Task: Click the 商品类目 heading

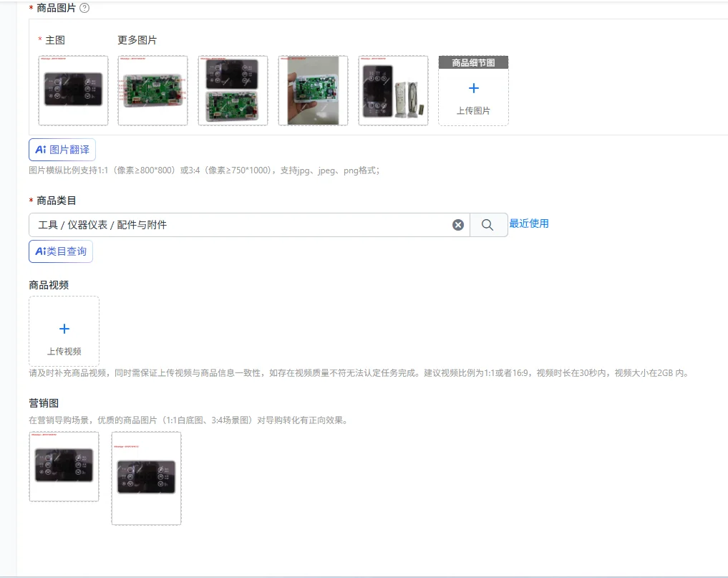Action: click(x=56, y=201)
